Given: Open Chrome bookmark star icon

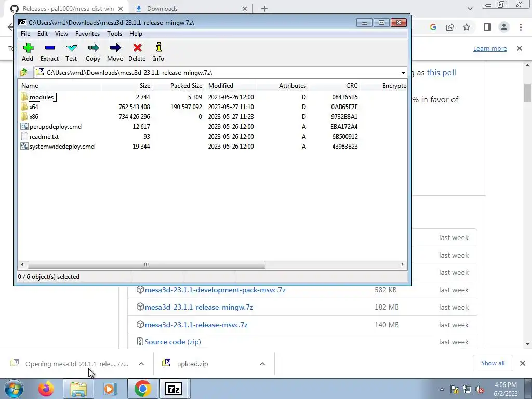Looking at the screenshot, I should point(467,27).
